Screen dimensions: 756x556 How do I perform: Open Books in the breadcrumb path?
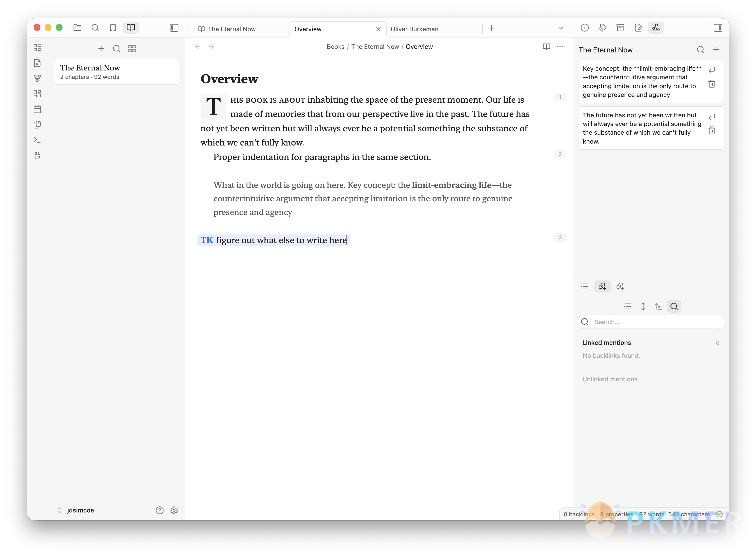pos(335,47)
